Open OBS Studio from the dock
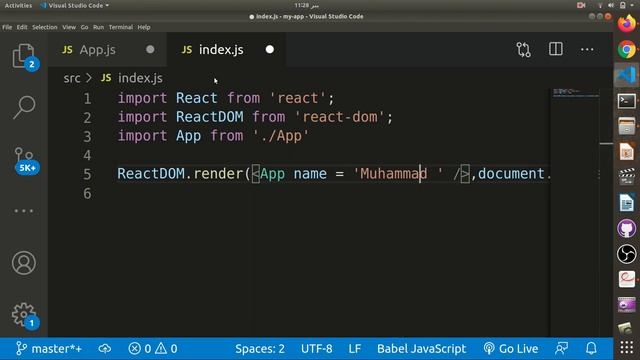 (x=627, y=254)
